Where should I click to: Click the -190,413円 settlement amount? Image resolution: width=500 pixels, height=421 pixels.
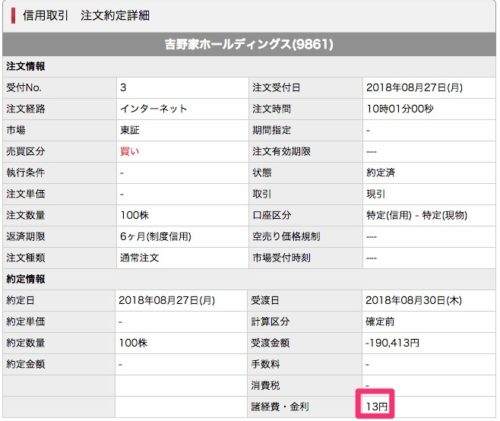coord(392,343)
